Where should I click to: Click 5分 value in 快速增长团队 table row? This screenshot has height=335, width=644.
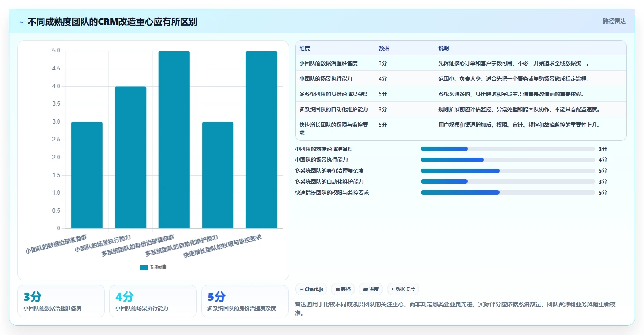(x=383, y=125)
